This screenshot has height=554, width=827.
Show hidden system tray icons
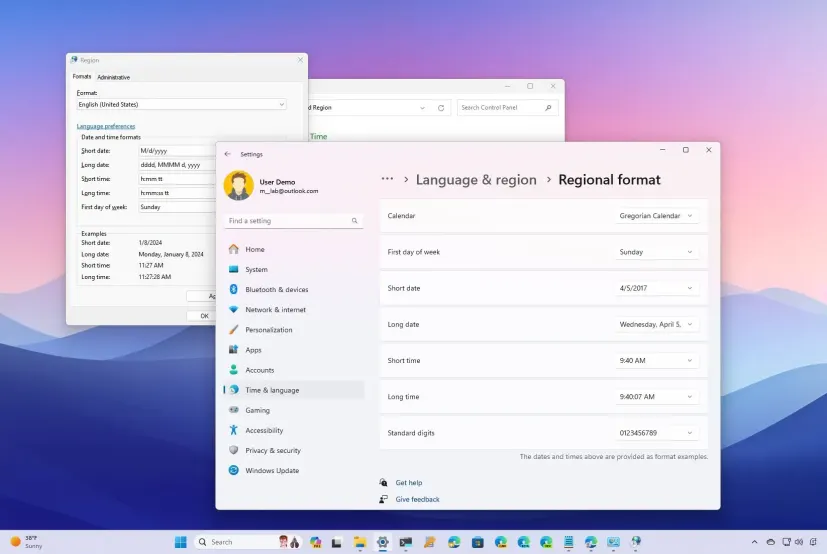754,542
